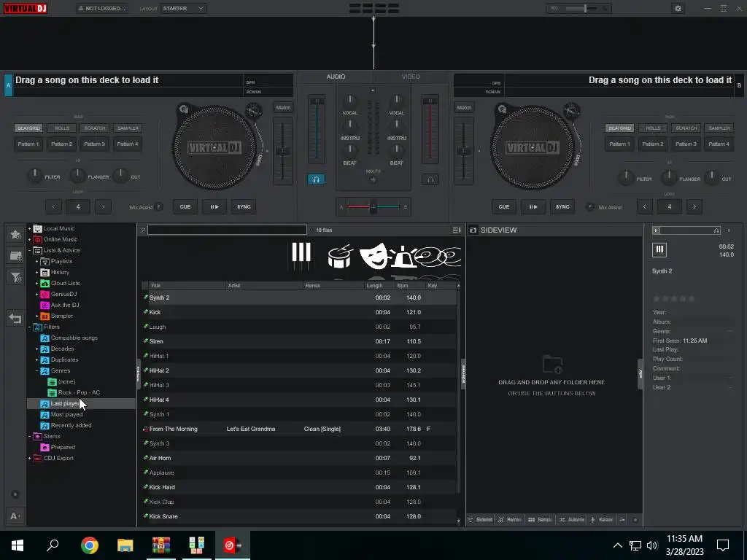747x560 pixels.
Task: Click the Sideview panel icon
Action: 473,230
